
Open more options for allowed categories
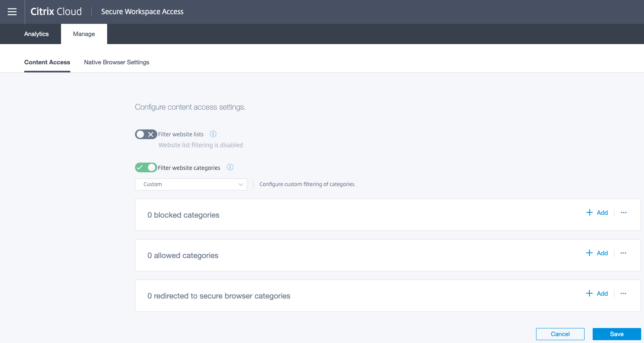(623, 253)
